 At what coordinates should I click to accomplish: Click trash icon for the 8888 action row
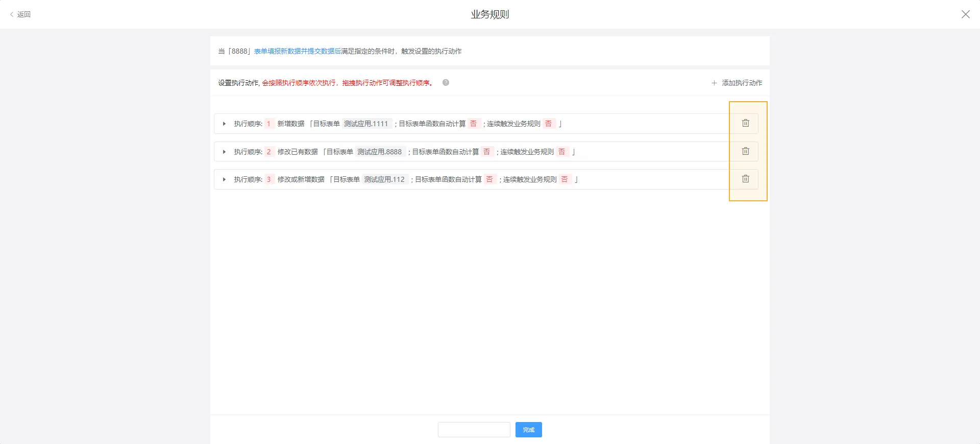tap(745, 151)
